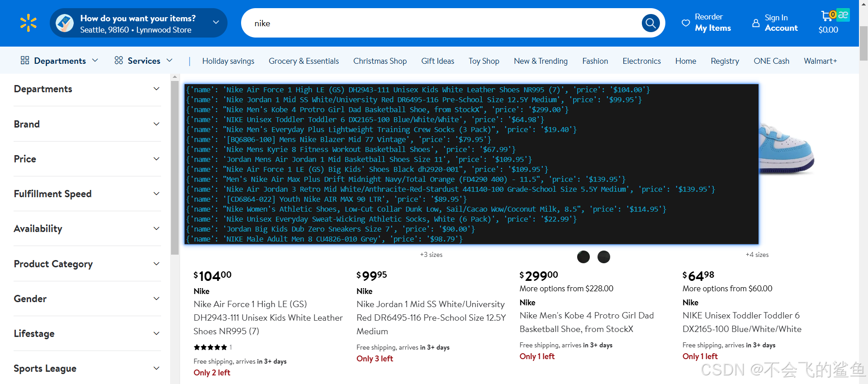The image size is (868, 384).
Task: Click the '+3 sizes' link
Action: tap(431, 255)
